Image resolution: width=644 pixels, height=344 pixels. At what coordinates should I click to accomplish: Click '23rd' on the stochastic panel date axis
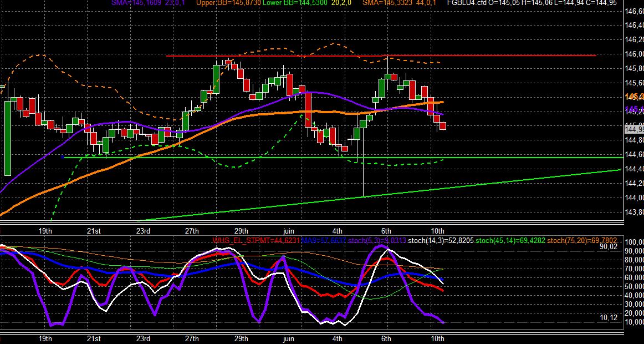[x=142, y=338]
